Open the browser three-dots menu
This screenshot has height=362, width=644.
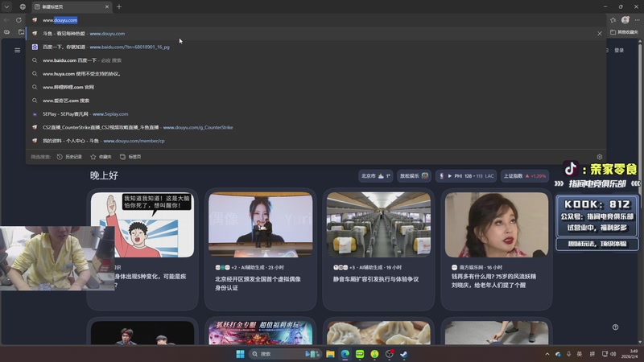[637, 19]
